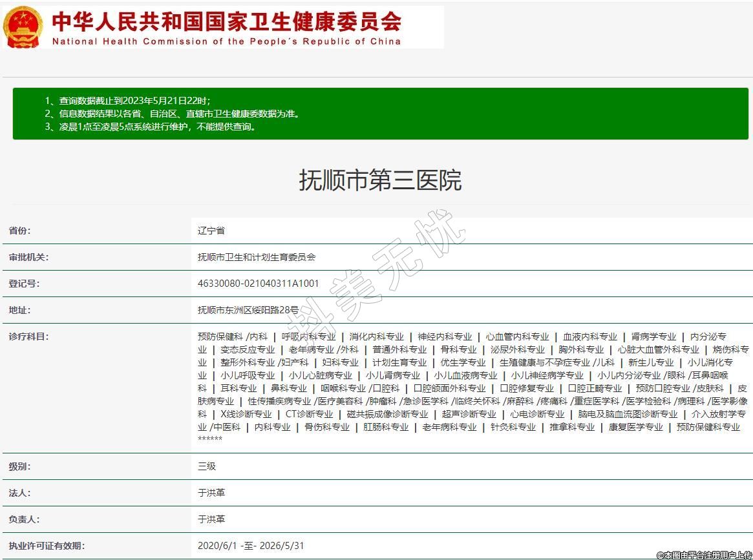Select 心血管内科专业 in the department list
753x560 pixels.
click(x=517, y=337)
